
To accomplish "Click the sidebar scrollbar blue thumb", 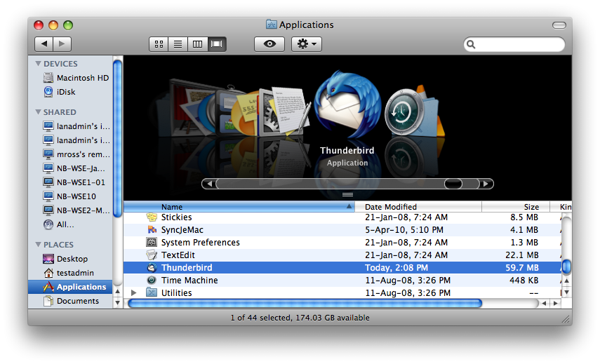I will [117, 138].
